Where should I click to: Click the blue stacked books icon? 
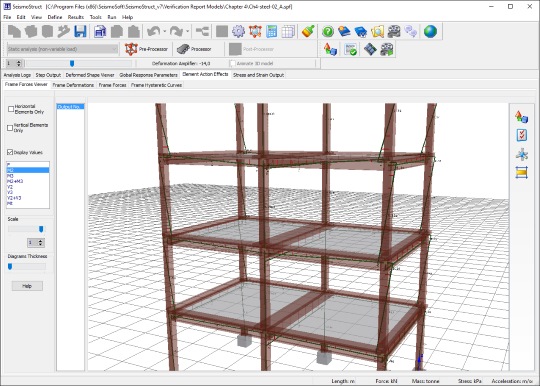tap(361, 31)
